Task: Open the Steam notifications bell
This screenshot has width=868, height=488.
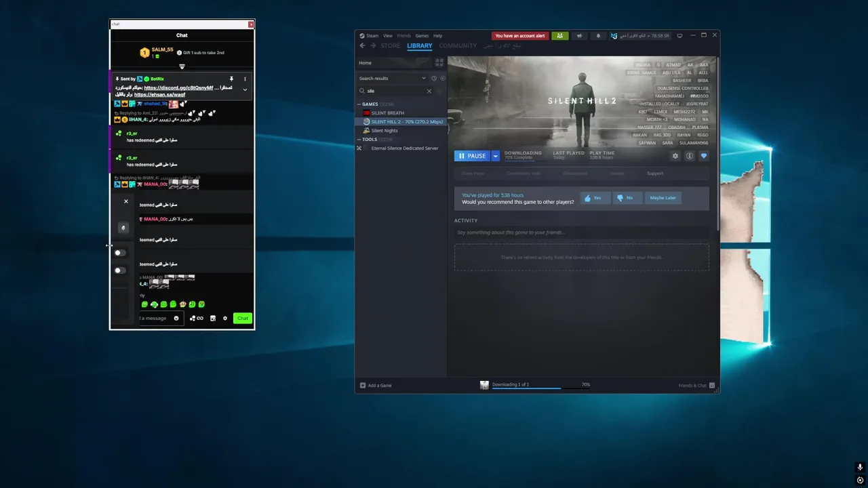Action: coord(598,36)
